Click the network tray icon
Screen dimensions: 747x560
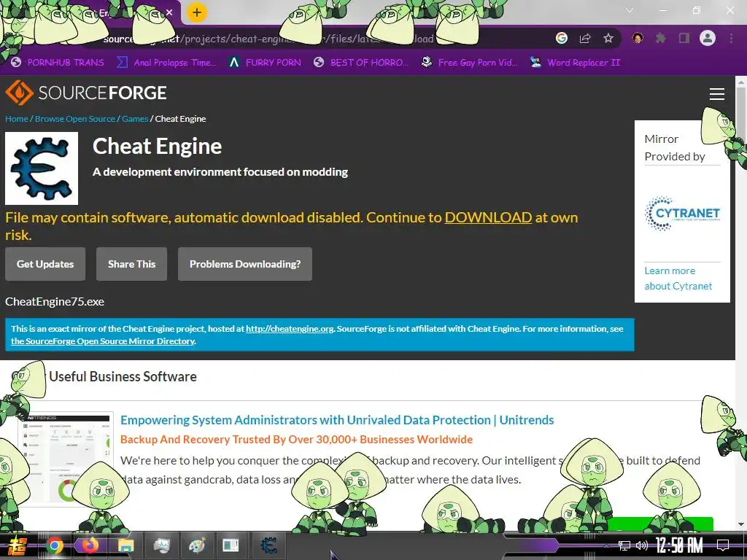pyautogui.click(x=624, y=545)
